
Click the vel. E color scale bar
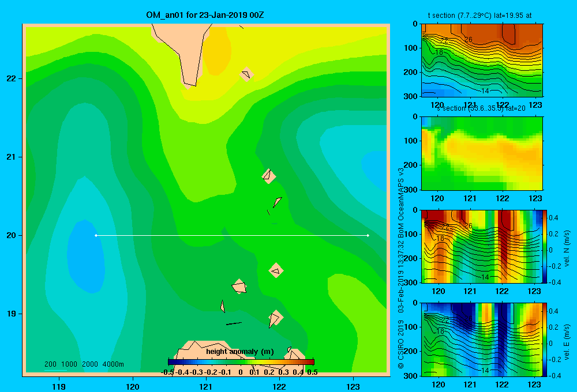[545, 340]
